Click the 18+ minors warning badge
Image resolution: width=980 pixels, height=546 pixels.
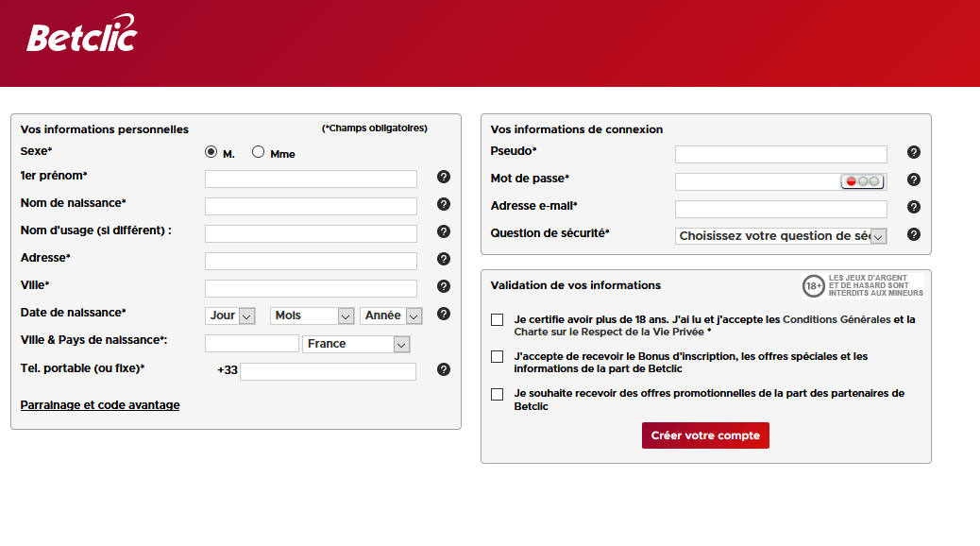pyautogui.click(x=863, y=286)
